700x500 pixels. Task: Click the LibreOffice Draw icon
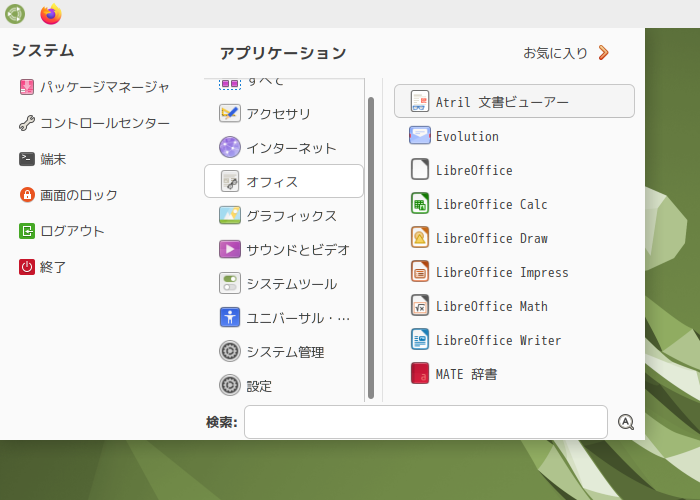[420, 237]
